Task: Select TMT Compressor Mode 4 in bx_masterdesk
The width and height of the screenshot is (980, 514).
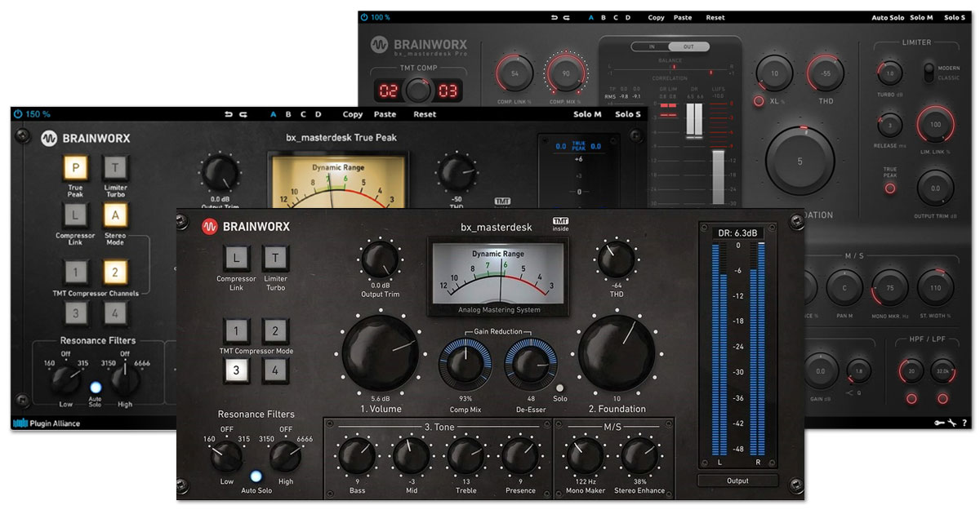Action: tap(275, 370)
